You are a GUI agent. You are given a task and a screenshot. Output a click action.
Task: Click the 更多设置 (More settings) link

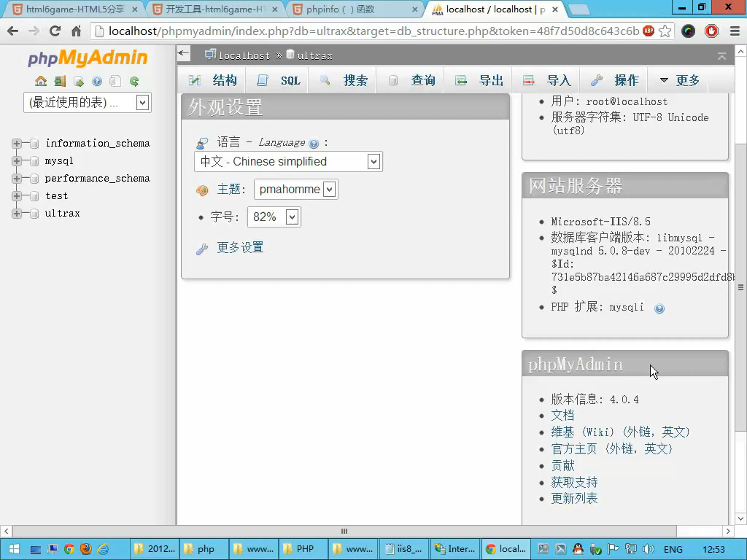coord(240,248)
